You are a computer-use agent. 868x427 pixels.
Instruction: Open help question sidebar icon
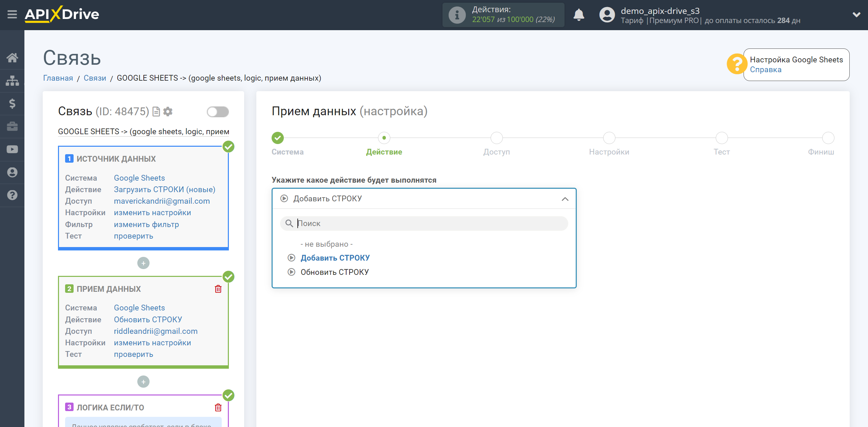point(12,195)
